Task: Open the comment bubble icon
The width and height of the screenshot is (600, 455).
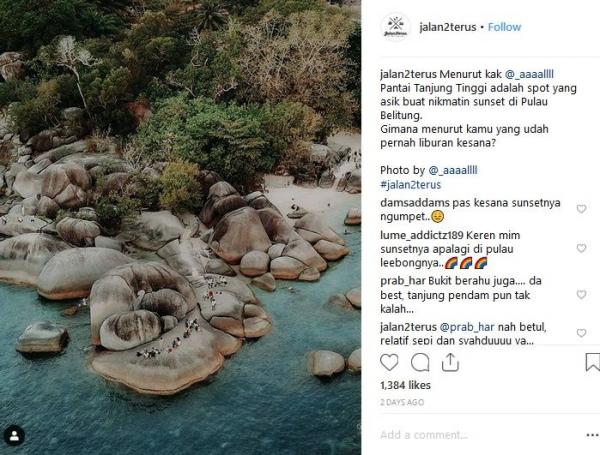Action: click(x=420, y=362)
